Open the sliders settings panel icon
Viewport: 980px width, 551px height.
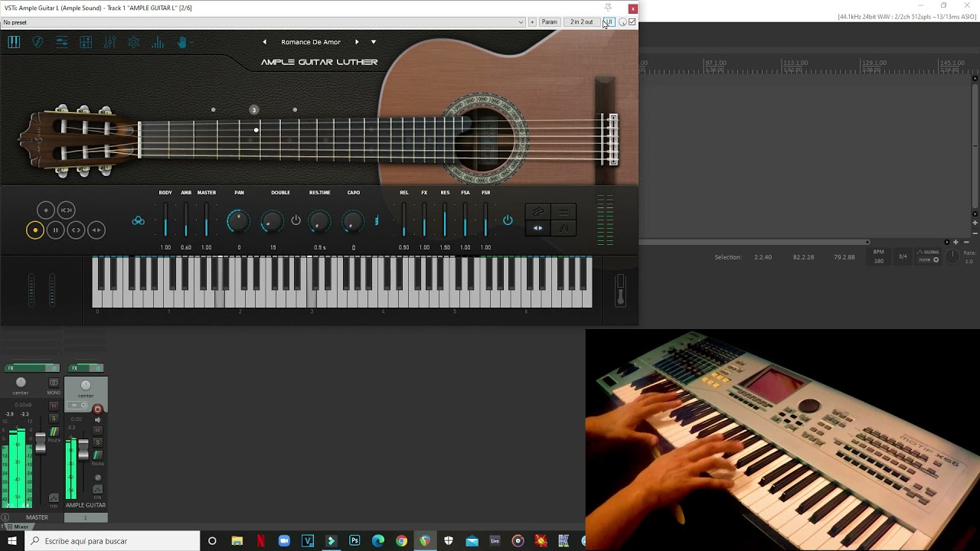(x=62, y=43)
